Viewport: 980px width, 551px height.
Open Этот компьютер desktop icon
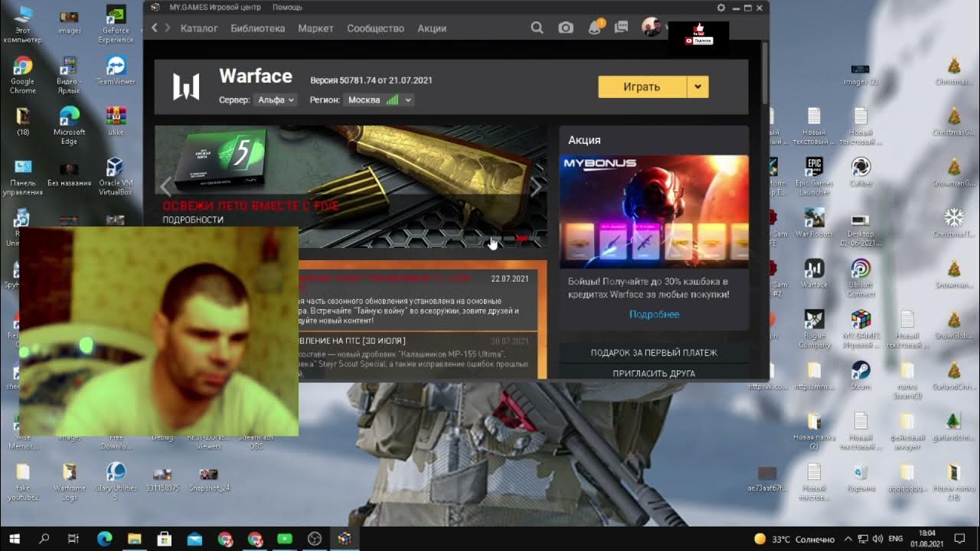[23, 24]
